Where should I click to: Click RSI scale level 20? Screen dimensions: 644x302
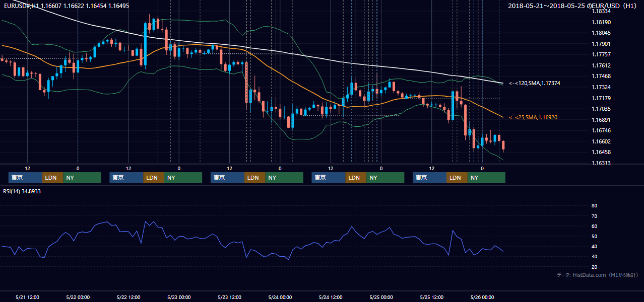(594, 267)
